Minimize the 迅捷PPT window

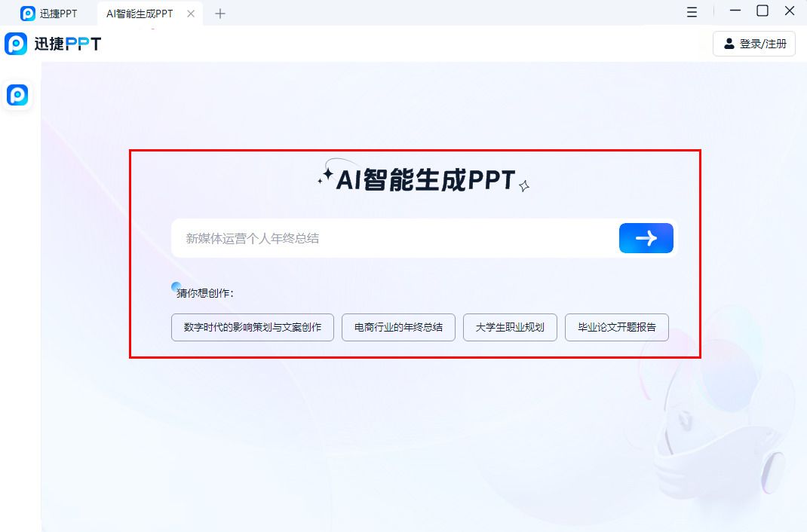coord(735,11)
